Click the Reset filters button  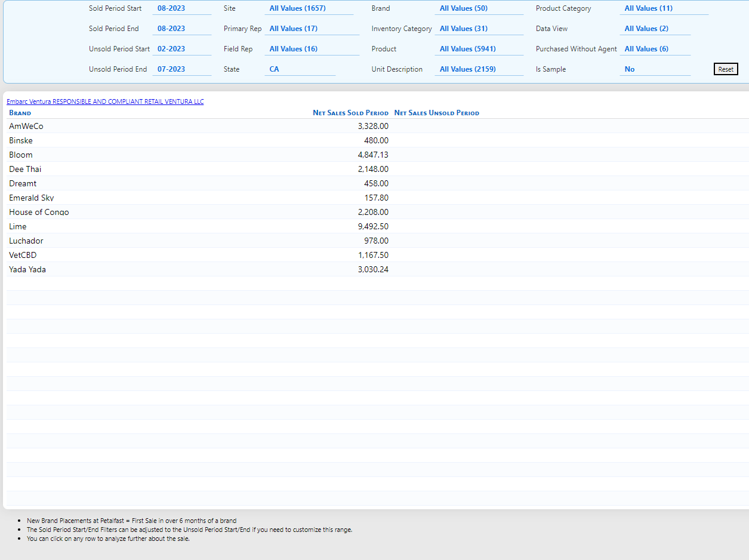point(726,69)
